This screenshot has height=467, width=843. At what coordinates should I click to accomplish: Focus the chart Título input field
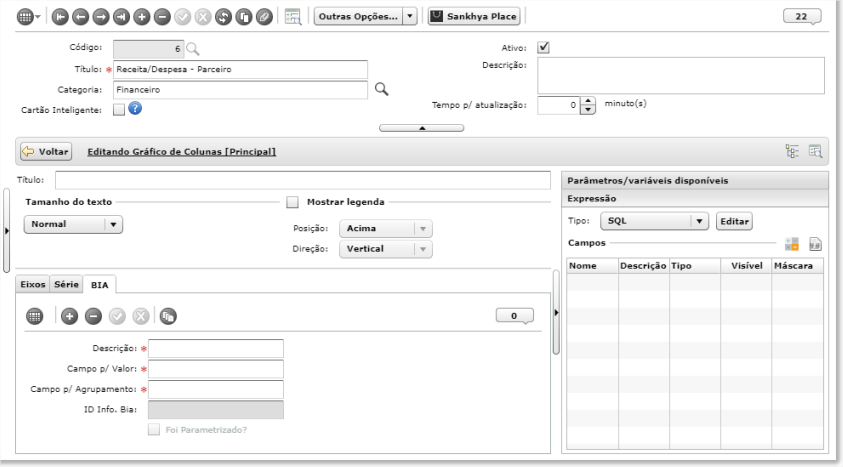click(303, 180)
